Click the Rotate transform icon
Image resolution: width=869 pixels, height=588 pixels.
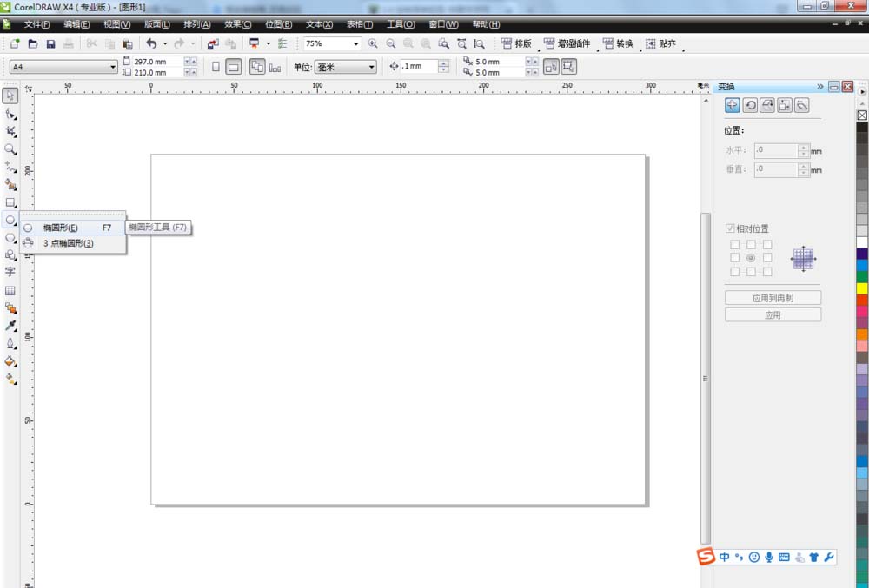[x=749, y=105]
